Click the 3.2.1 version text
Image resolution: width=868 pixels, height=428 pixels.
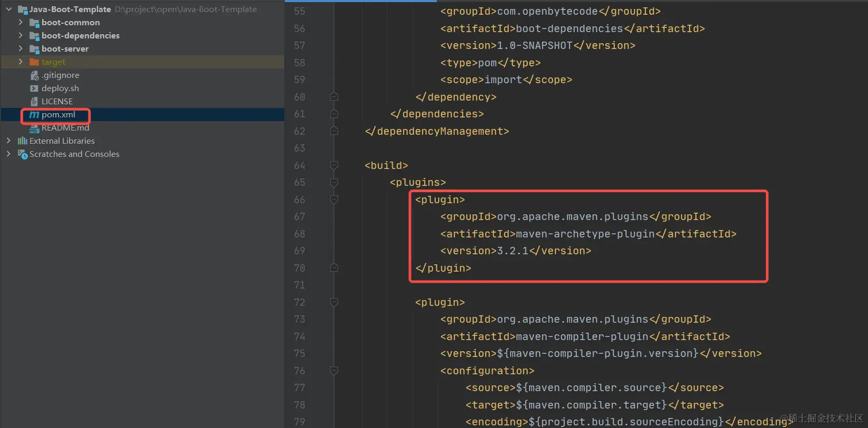(513, 251)
